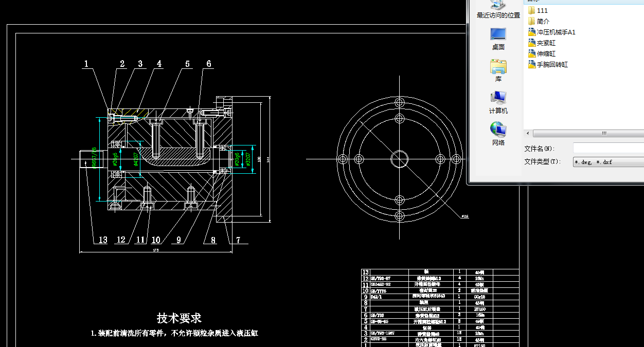Viewport: 644px width, 347px height.
Task: Click balloon callout number 6 above the section view
Action: point(209,64)
